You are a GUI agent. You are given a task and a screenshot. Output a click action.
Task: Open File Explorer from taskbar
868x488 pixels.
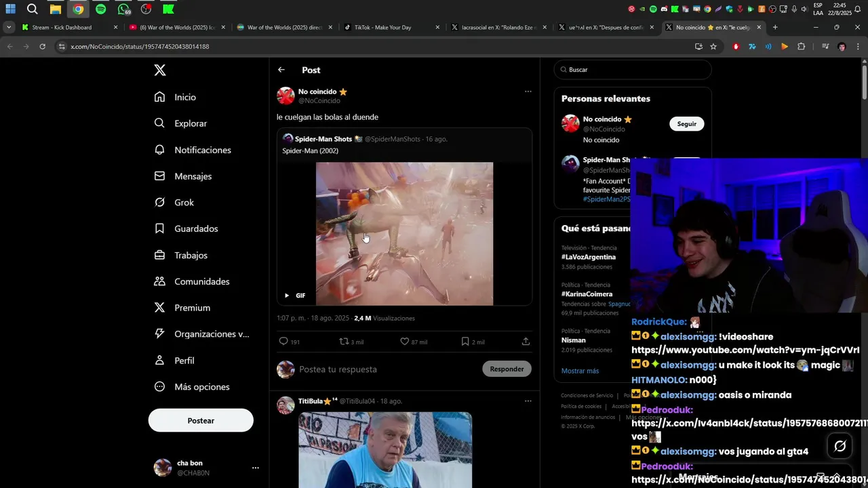[56, 9]
